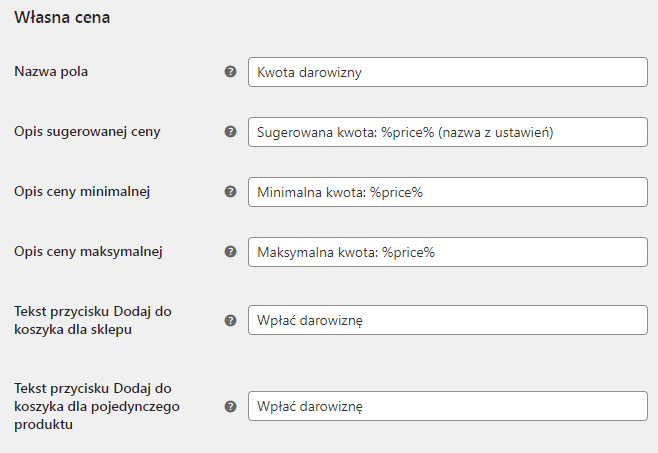Open the help tip for Opis ceny maksymalnej
658x453 pixels.
230,252
